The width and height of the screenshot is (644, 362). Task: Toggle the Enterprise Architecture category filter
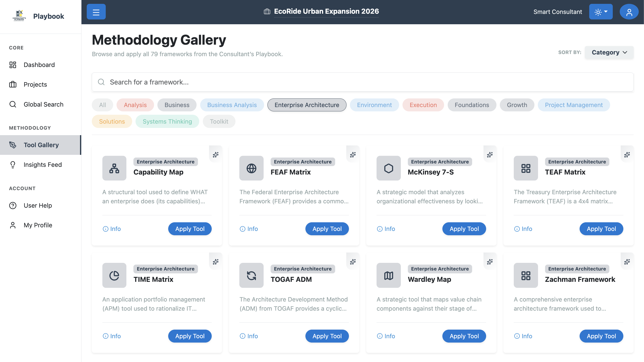(x=306, y=105)
